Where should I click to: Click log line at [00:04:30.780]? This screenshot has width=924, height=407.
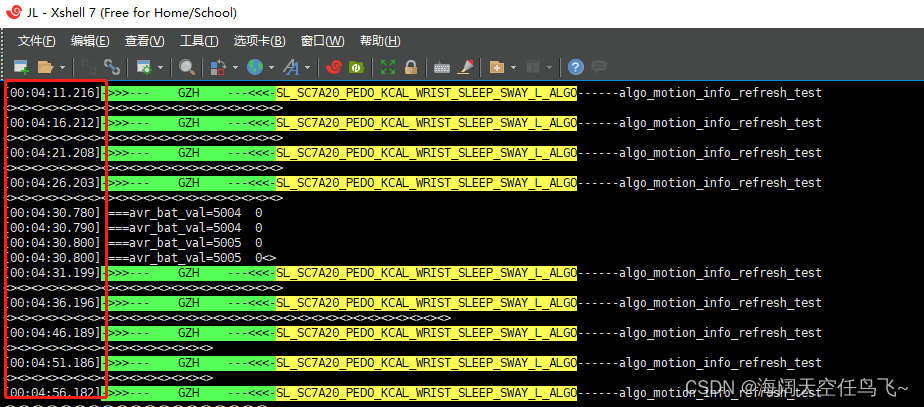pos(134,213)
